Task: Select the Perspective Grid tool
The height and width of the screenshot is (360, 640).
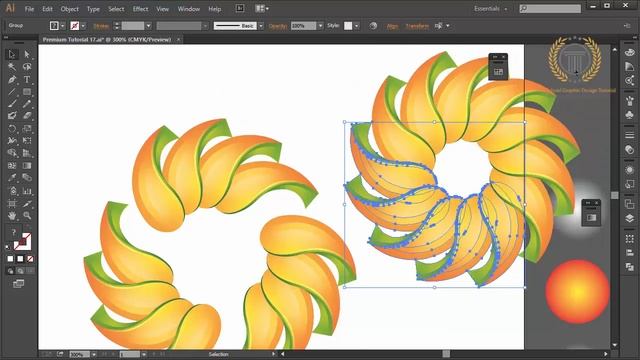Action: [27, 153]
